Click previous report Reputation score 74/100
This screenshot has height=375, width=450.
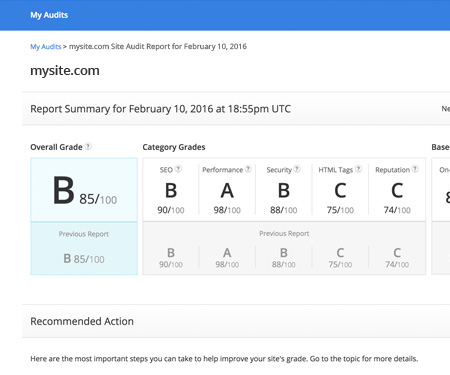coord(397,264)
